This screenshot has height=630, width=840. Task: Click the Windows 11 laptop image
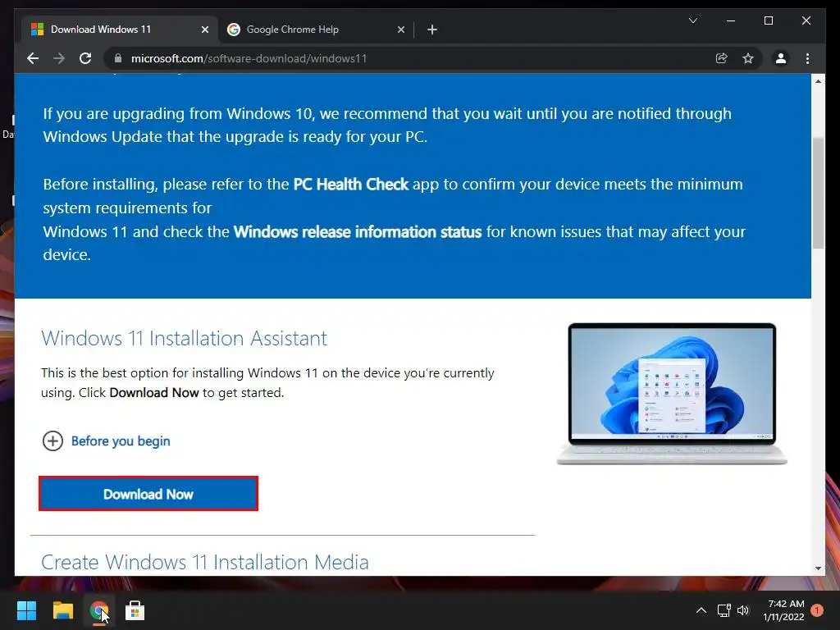[672, 394]
